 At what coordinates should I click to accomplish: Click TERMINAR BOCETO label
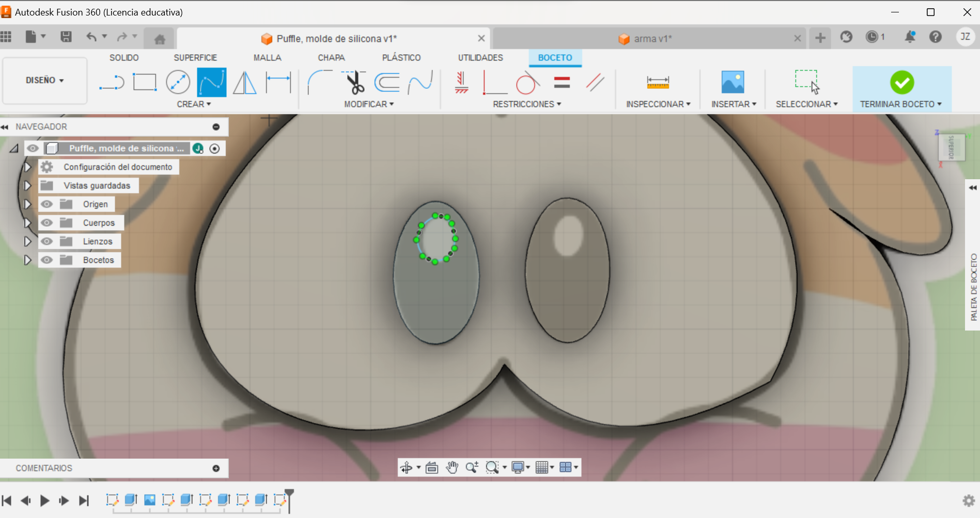[x=900, y=104]
